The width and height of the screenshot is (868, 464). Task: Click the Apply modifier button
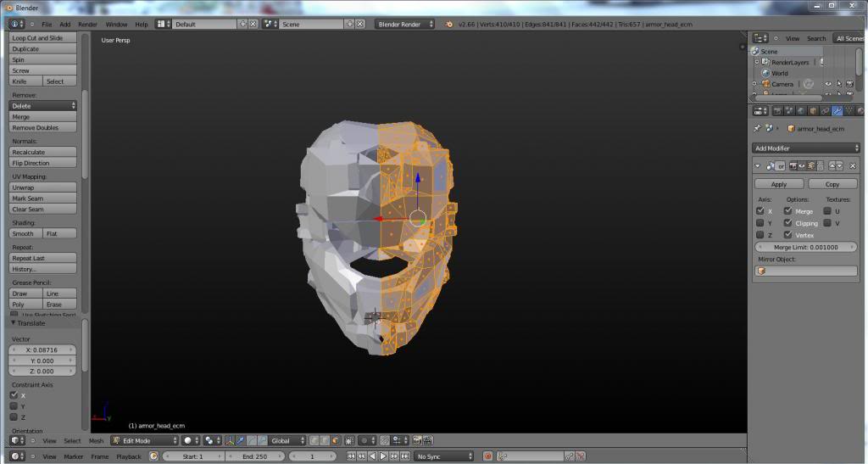tap(779, 184)
